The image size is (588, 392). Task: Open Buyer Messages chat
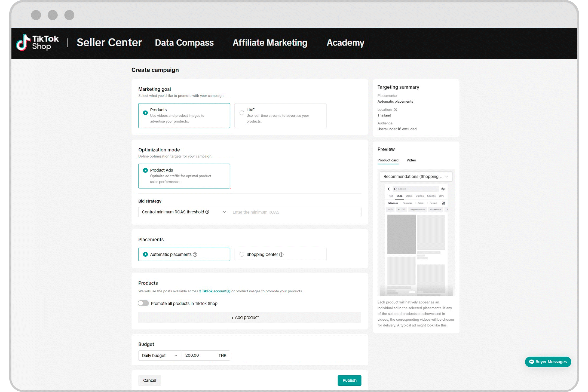548,362
